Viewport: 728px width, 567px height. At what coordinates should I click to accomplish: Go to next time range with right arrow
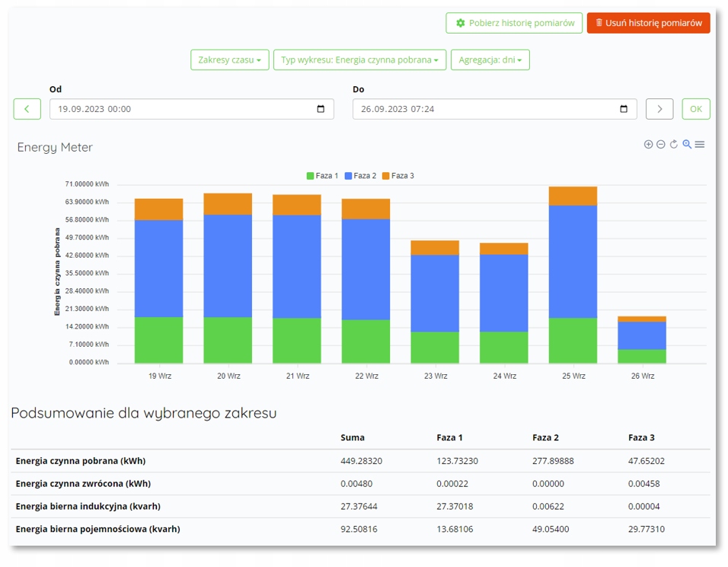click(x=659, y=109)
